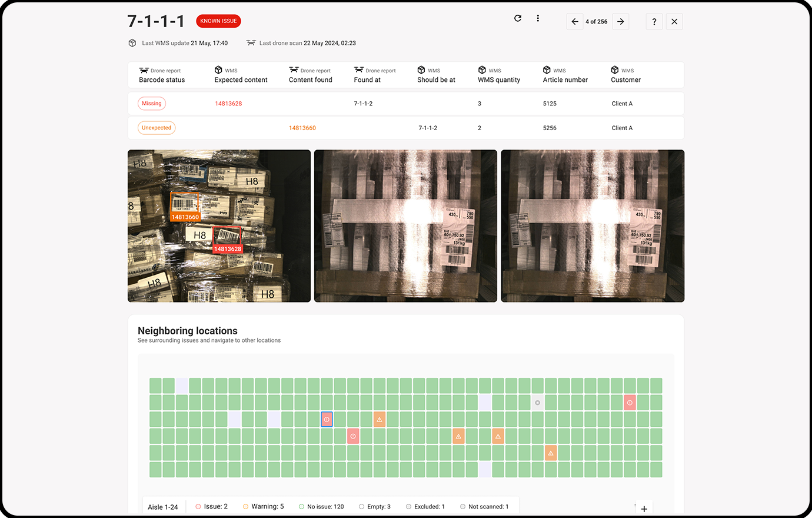Viewport: 812px width, 518px height.
Task: Click the WMS box icon beside last update
Action: click(x=132, y=43)
